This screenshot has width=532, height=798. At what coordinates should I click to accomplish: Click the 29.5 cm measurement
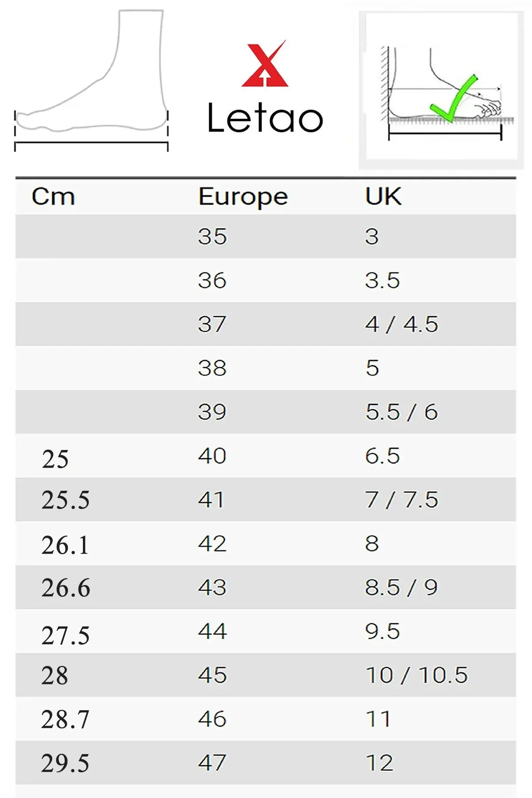tap(65, 763)
